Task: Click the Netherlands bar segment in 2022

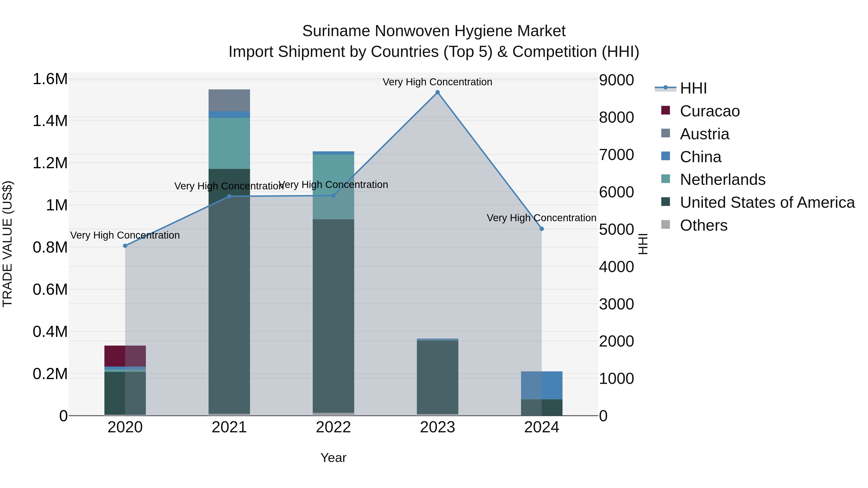Action: (334, 187)
